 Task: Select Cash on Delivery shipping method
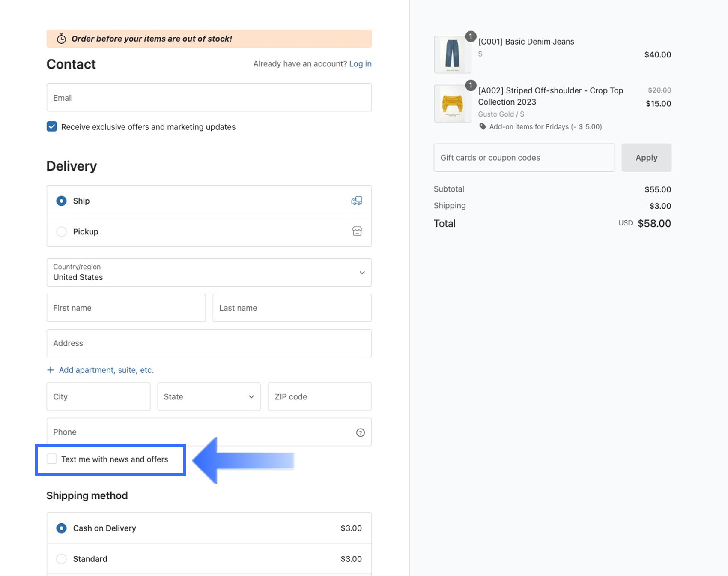click(61, 528)
